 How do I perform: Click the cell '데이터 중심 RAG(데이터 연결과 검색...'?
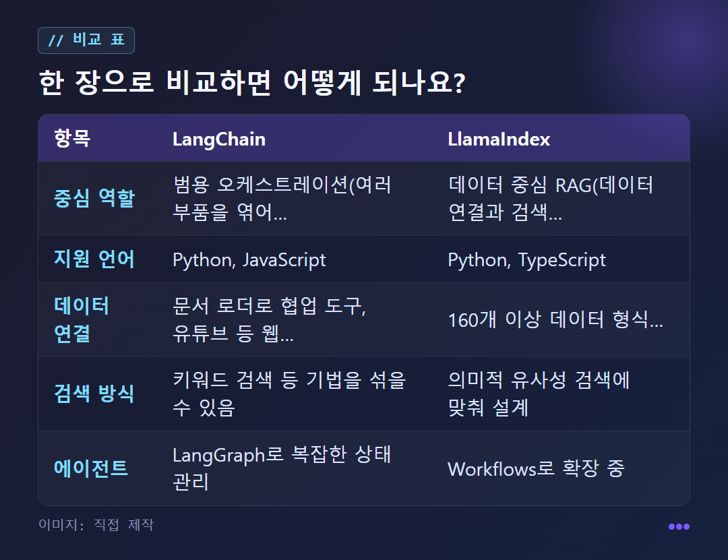[x=551, y=198]
